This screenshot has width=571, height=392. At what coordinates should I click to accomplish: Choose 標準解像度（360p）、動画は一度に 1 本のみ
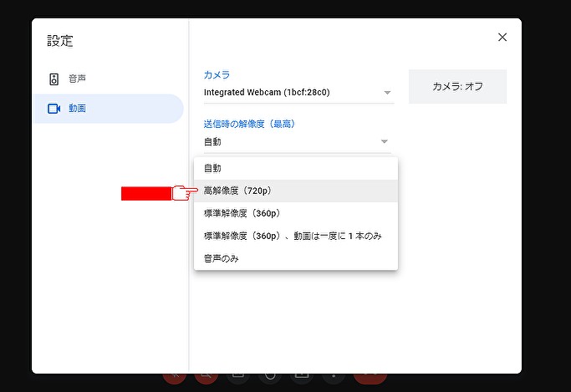(x=296, y=236)
